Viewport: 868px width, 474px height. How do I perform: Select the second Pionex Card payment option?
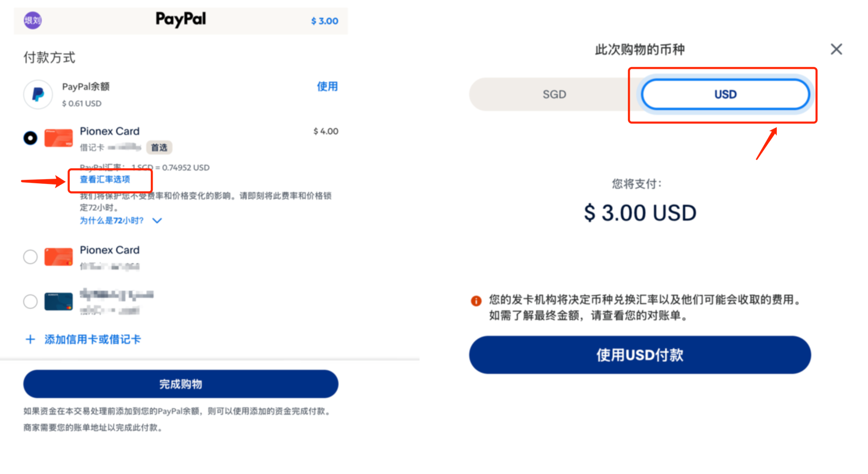pyautogui.click(x=30, y=257)
